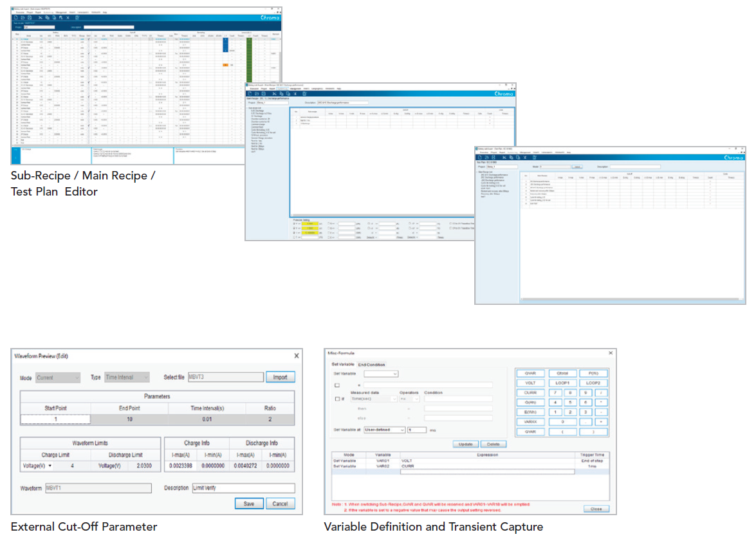This screenshot has height=548, width=756.
Task: Click Save icon in Sub-Recipe editor toolbar
Action: pyautogui.click(x=29, y=17)
